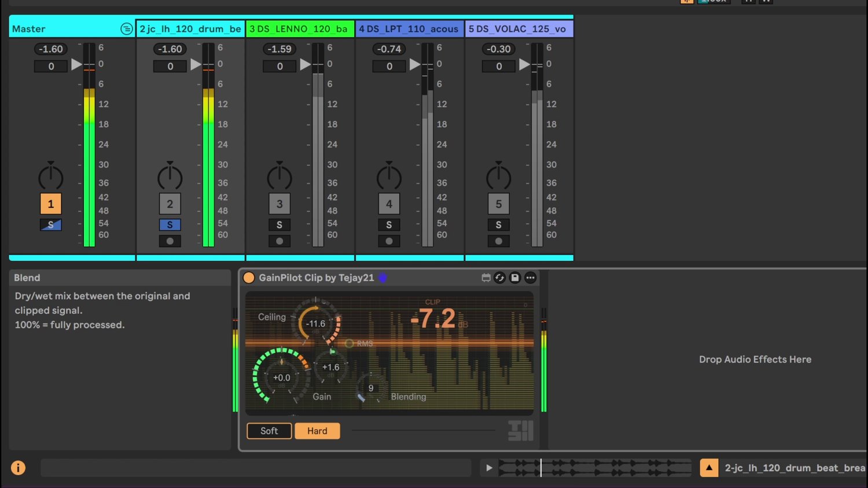The width and height of the screenshot is (868, 488).
Task: Toggle track activator 5
Action: (x=499, y=204)
